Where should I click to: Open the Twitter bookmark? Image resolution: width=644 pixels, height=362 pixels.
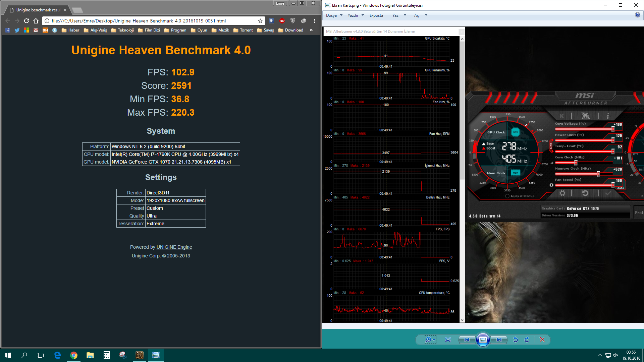tap(17, 30)
